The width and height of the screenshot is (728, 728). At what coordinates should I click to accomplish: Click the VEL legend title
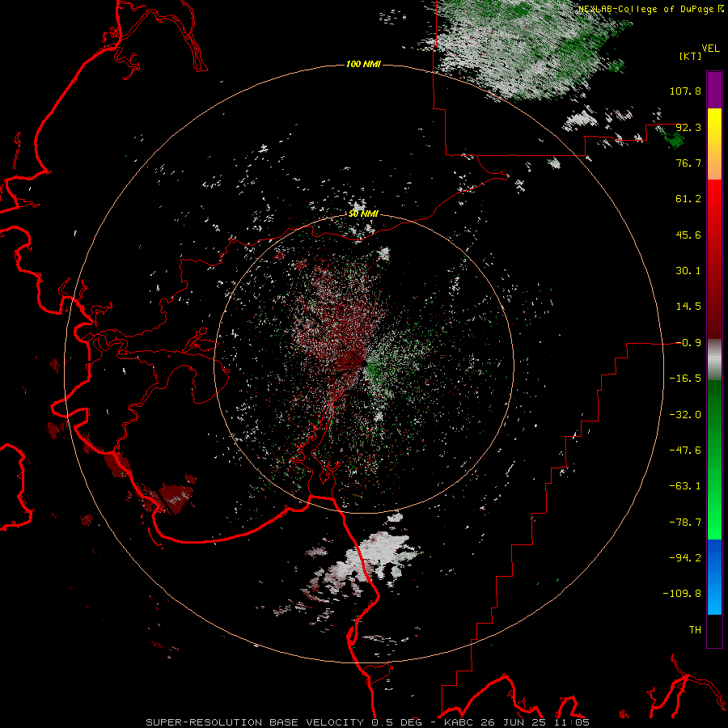coord(710,49)
